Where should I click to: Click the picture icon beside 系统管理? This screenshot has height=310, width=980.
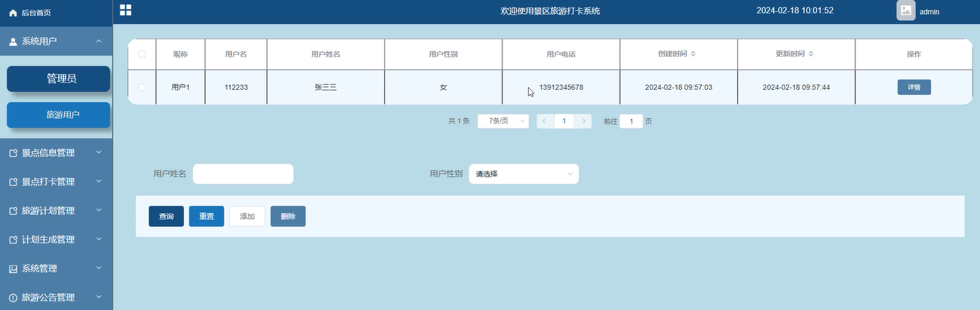[x=12, y=268]
